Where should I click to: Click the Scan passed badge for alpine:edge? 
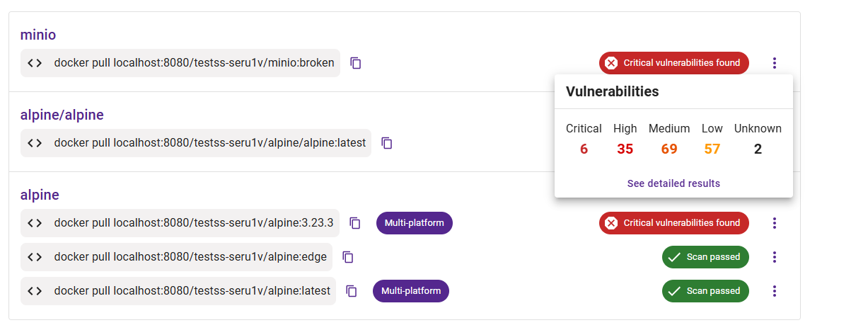[x=705, y=257]
